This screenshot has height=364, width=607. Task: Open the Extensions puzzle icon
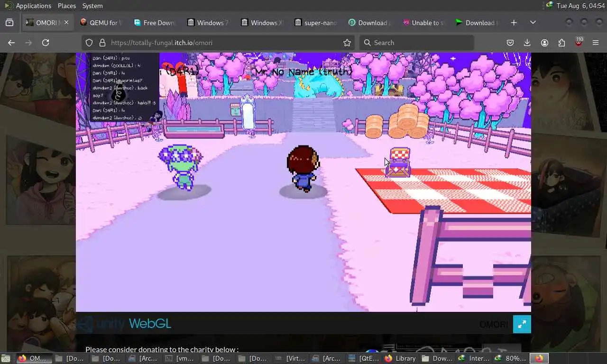pyautogui.click(x=561, y=43)
